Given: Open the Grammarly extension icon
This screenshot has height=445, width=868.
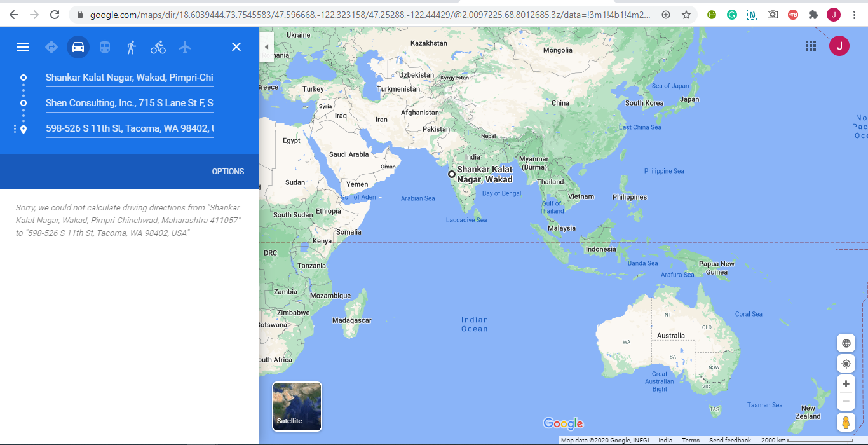Looking at the screenshot, I should [732, 15].
